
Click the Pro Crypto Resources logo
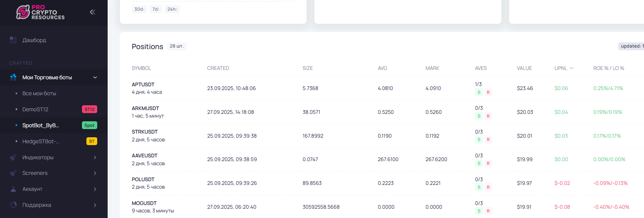[40, 12]
